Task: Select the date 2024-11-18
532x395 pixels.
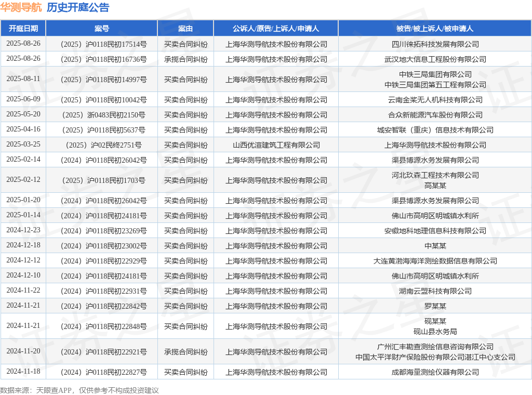Action: coord(23,372)
